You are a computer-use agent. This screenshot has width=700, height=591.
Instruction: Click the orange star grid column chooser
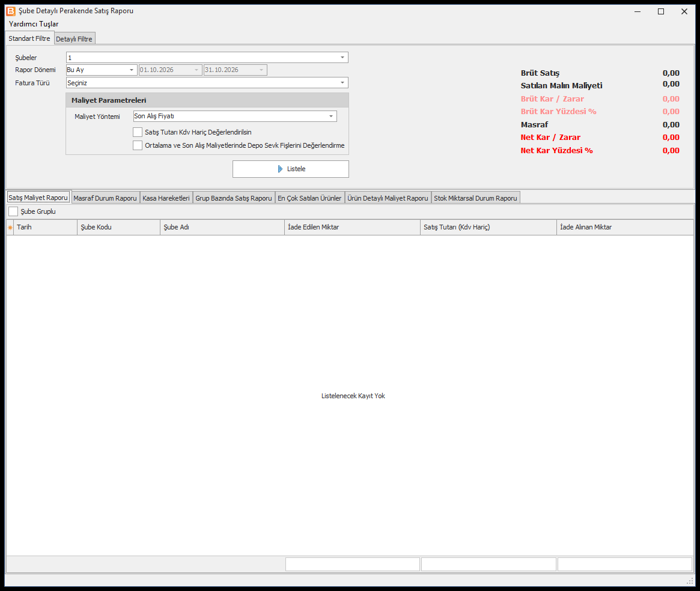point(10,227)
